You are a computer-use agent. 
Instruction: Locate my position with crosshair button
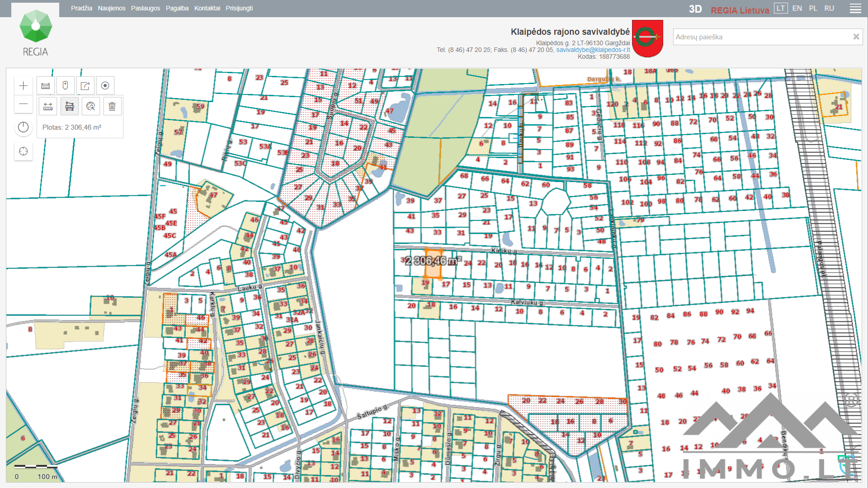(24, 151)
